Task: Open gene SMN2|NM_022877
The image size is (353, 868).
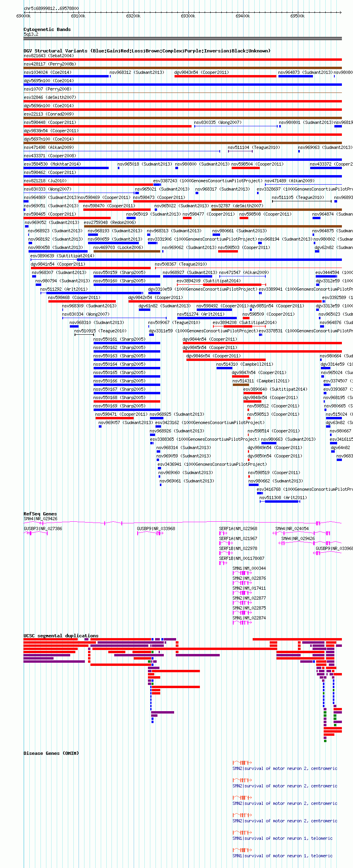Action: point(249,598)
